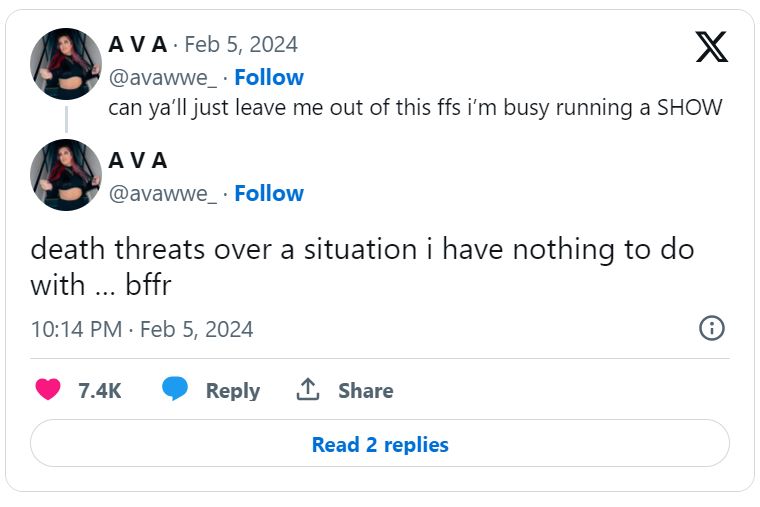Click the 7.4K likes count

pyautogui.click(x=99, y=391)
